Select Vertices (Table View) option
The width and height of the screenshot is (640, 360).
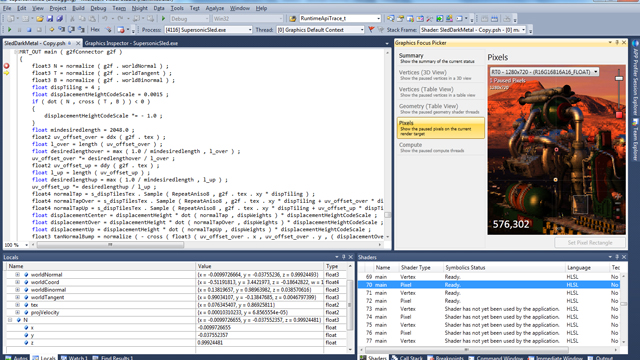(x=440, y=91)
